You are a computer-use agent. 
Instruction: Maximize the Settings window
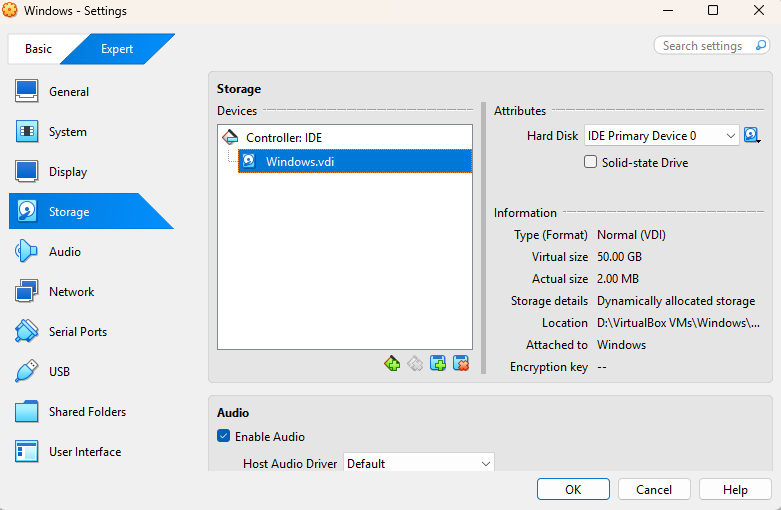click(x=713, y=10)
